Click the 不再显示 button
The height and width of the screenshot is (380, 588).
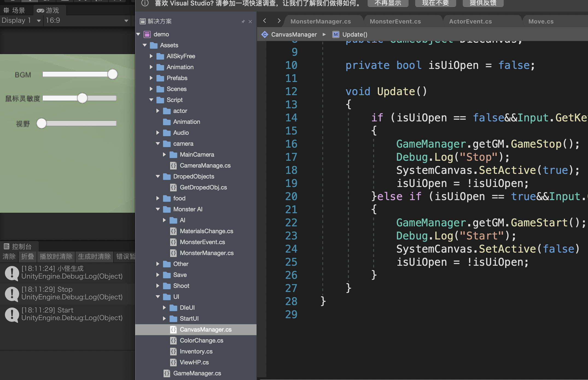click(388, 3)
